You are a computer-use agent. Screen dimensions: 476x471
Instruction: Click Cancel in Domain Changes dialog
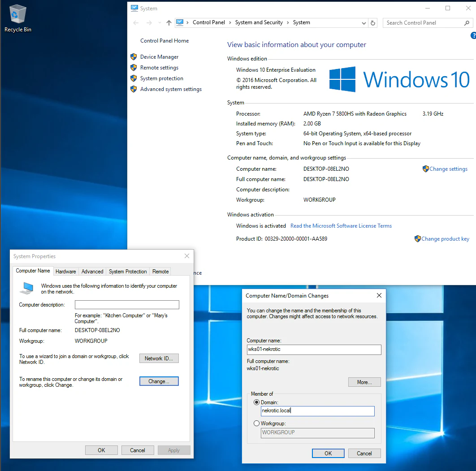point(364,453)
